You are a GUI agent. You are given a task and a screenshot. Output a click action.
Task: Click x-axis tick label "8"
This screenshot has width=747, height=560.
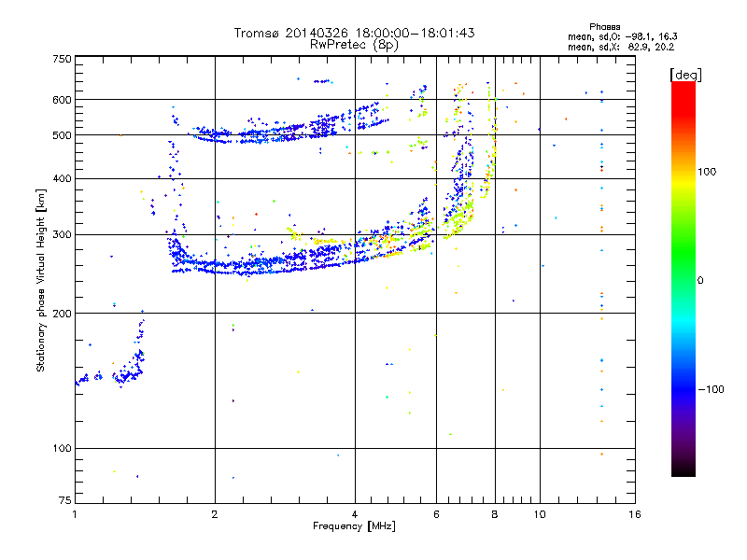pyautogui.click(x=495, y=514)
